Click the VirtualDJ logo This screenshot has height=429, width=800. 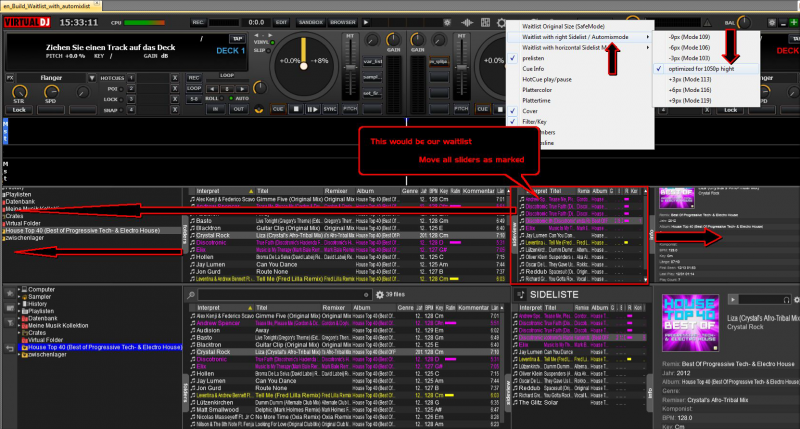(27, 22)
